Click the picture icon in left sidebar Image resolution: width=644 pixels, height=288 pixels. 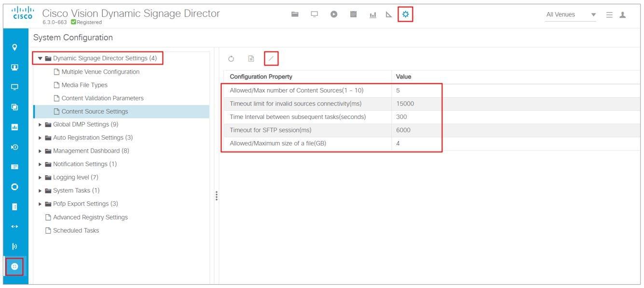(x=14, y=127)
